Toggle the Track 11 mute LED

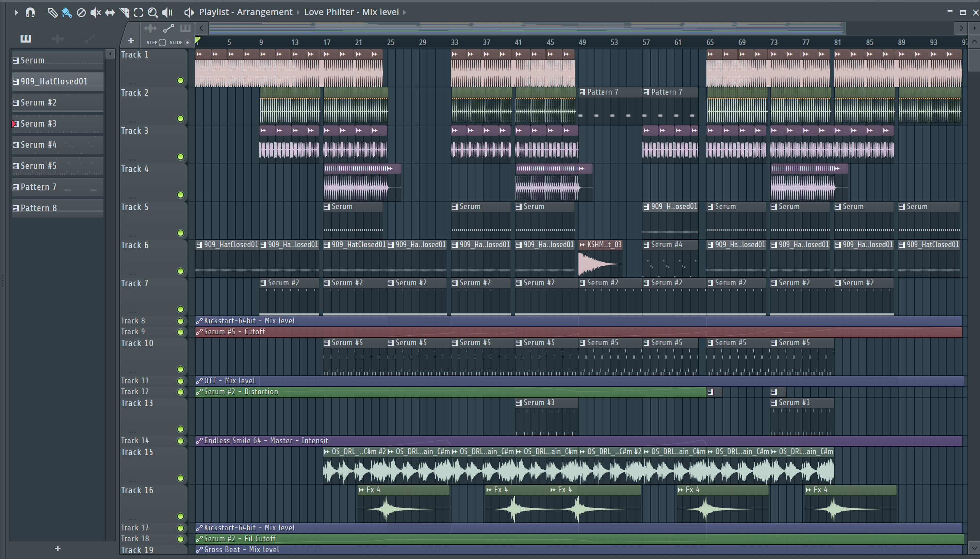pos(180,381)
